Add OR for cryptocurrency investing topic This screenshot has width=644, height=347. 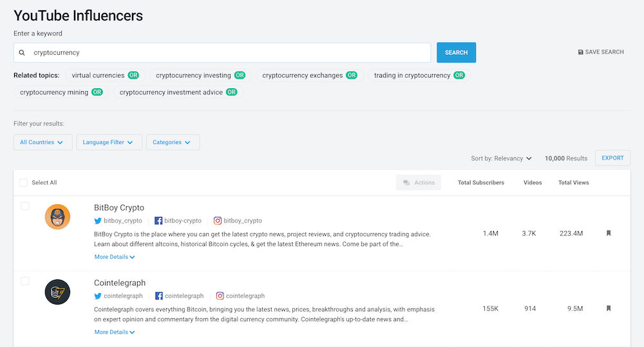(240, 75)
